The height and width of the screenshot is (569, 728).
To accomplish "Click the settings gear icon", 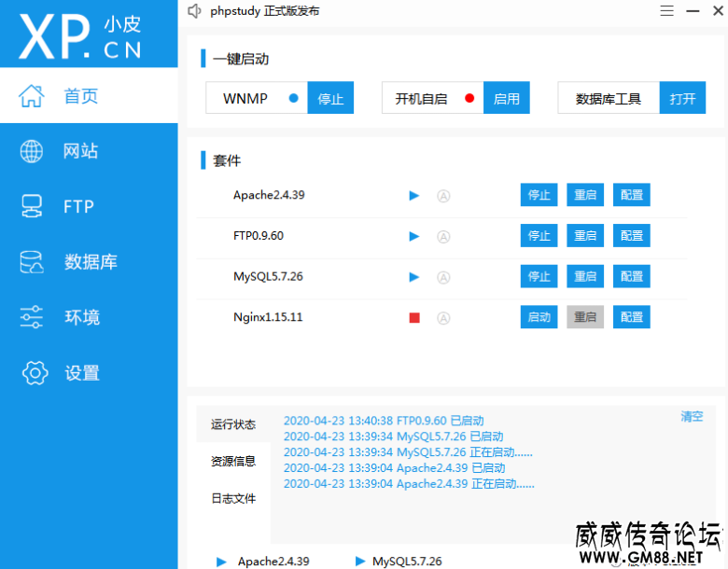I will [35, 373].
